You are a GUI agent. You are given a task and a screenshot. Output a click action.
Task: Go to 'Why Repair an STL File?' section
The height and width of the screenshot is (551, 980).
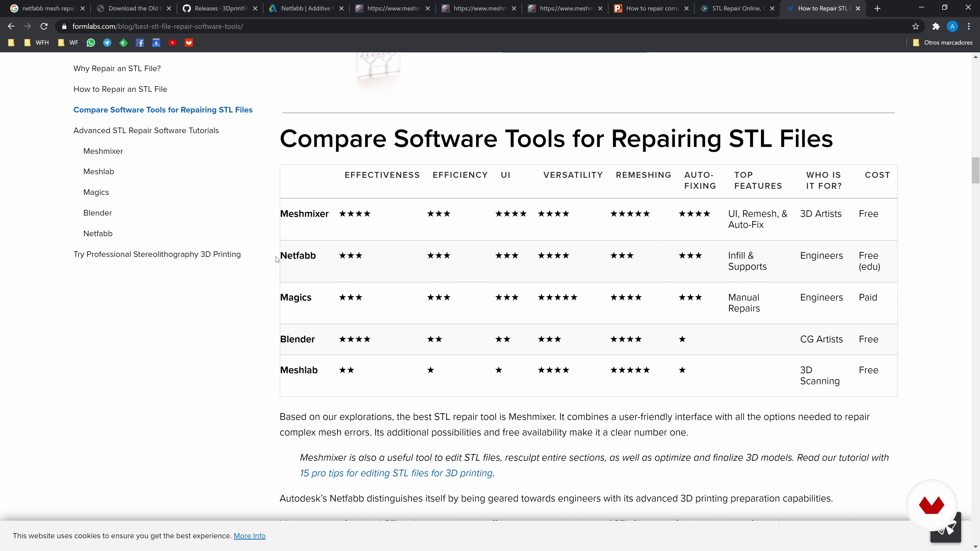point(117,68)
